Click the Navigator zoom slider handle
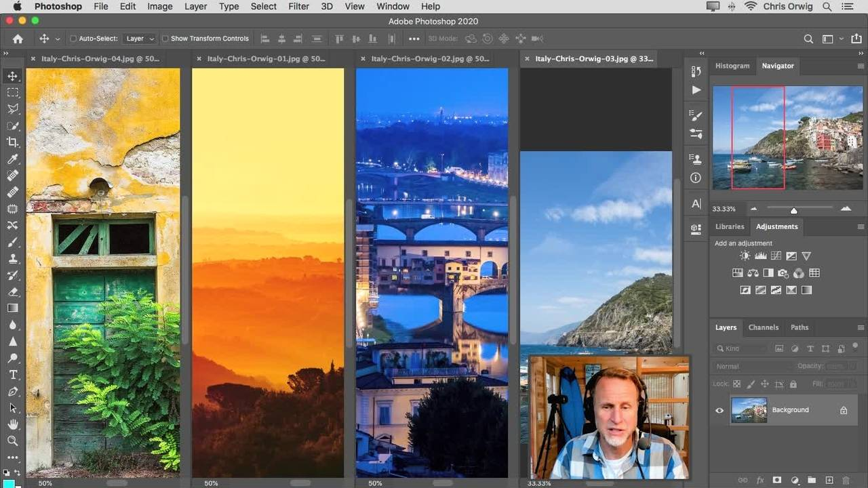The height and width of the screenshot is (488, 868). click(793, 210)
